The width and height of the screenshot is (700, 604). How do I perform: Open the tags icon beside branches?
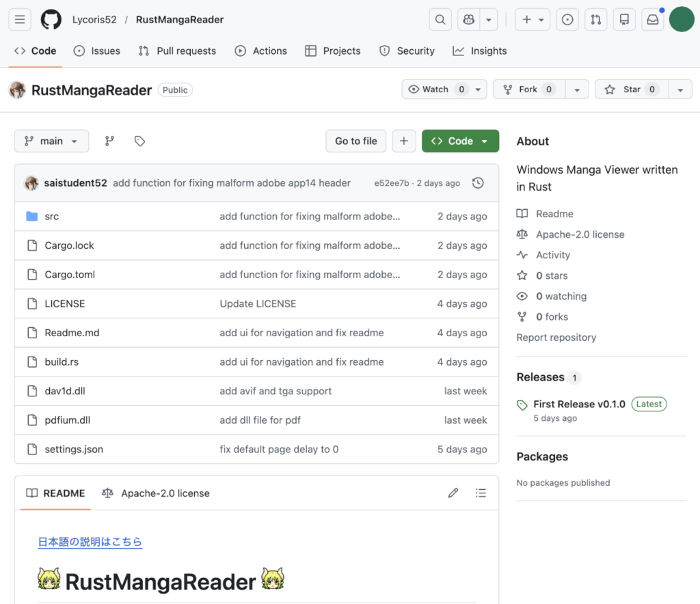[x=139, y=141]
